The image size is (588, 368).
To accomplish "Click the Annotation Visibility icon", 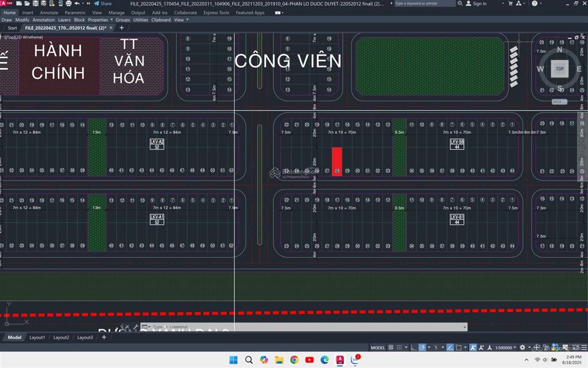I will (x=473, y=347).
